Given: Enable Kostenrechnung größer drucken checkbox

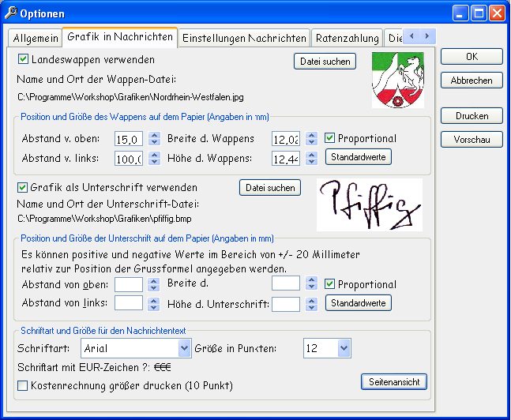Looking at the screenshot, I should pyautogui.click(x=23, y=386).
